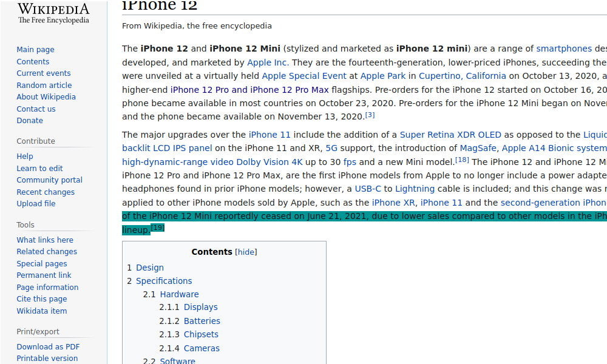Open Apple Park link
607x364 pixels.
383,76
